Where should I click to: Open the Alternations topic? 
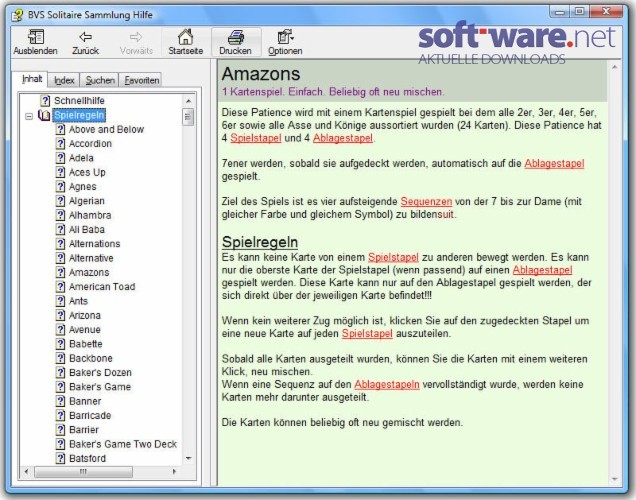95,244
